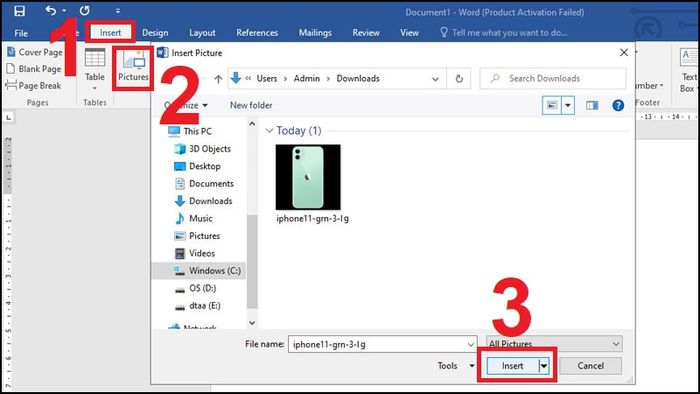Open the Design ribbon tab
This screenshot has height=394, width=700.
pyautogui.click(x=155, y=33)
